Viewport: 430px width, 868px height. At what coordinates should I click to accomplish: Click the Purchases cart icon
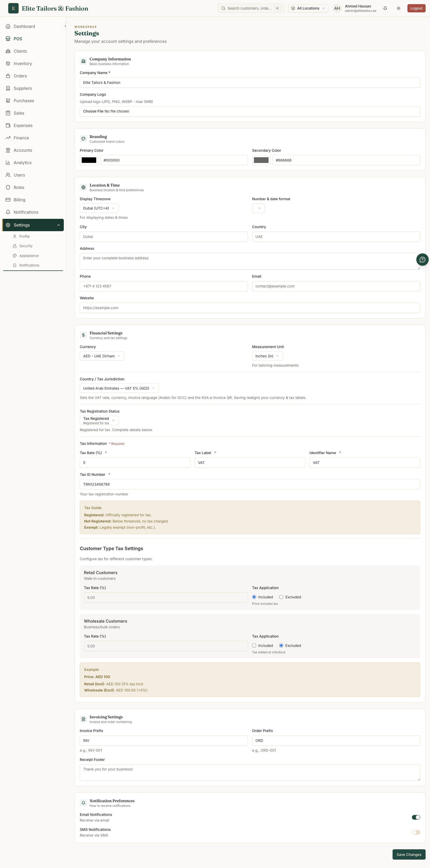8,101
